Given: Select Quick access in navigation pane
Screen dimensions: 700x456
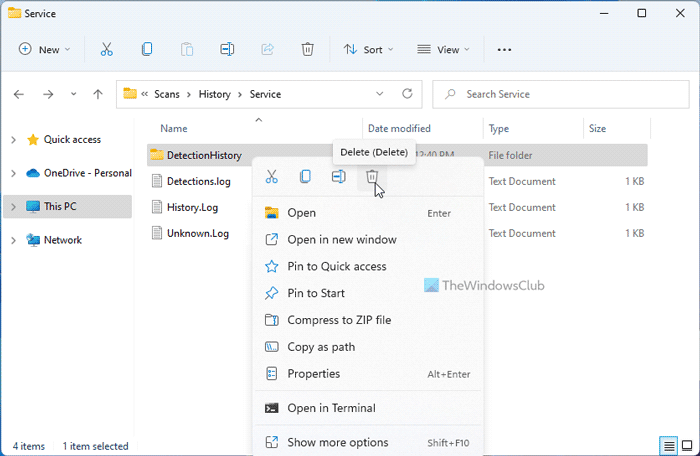Looking at the screenshot, I should click(72, 140).
